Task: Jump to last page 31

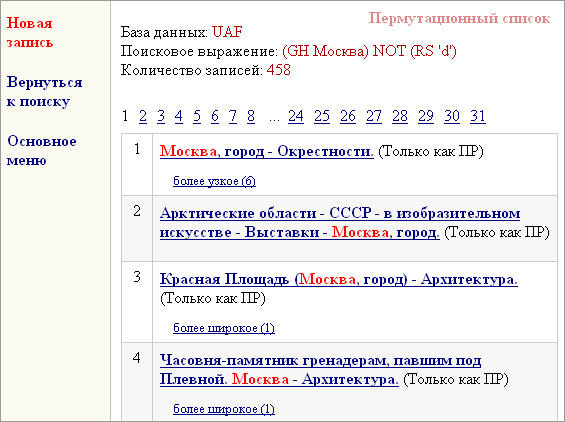Action: [x=478, y=116]
